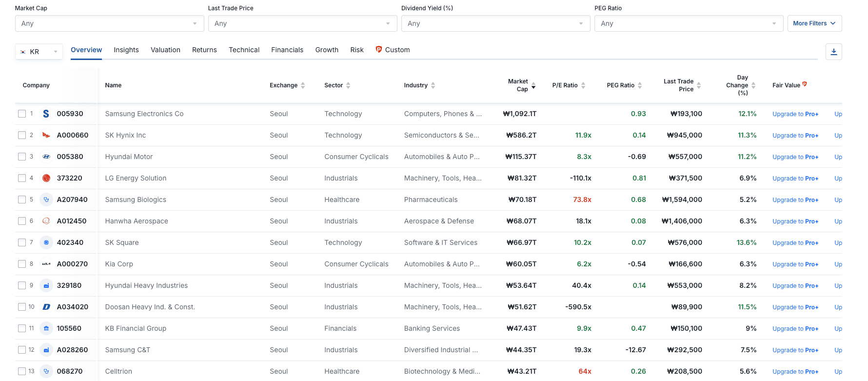Screen dimensions: 868x381
Task: Click the Fair Value Pro badge icon
Action: point(805,84)
